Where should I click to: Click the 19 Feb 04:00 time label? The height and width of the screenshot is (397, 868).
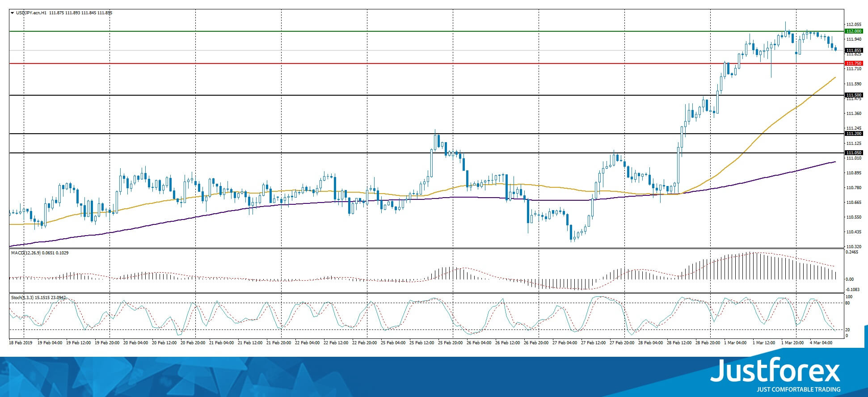point(50,343)
